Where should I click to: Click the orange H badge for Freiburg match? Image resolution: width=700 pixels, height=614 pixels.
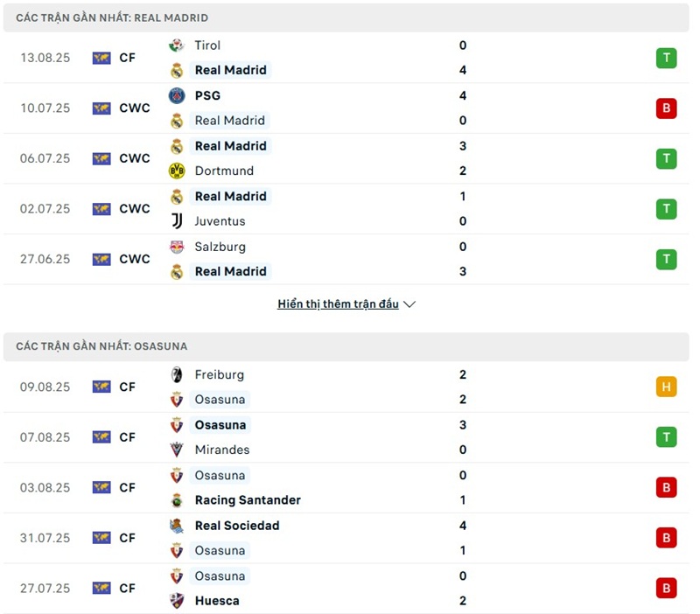pyautogui.click(x=666, y=387)
